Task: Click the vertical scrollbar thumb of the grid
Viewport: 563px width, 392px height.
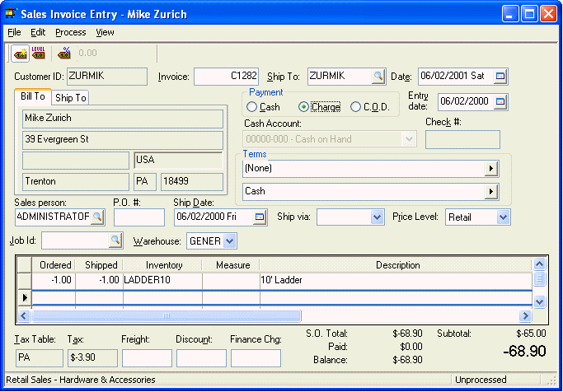Action: (x=539, y=278)
